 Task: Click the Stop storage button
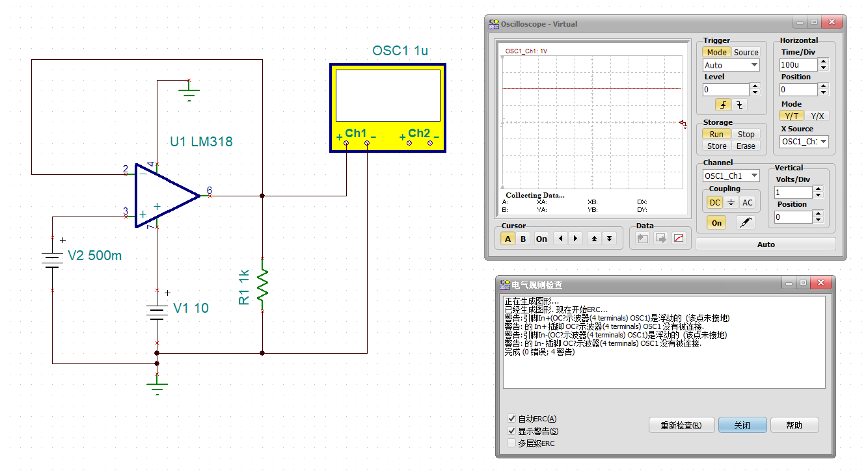tap(746, 134)
